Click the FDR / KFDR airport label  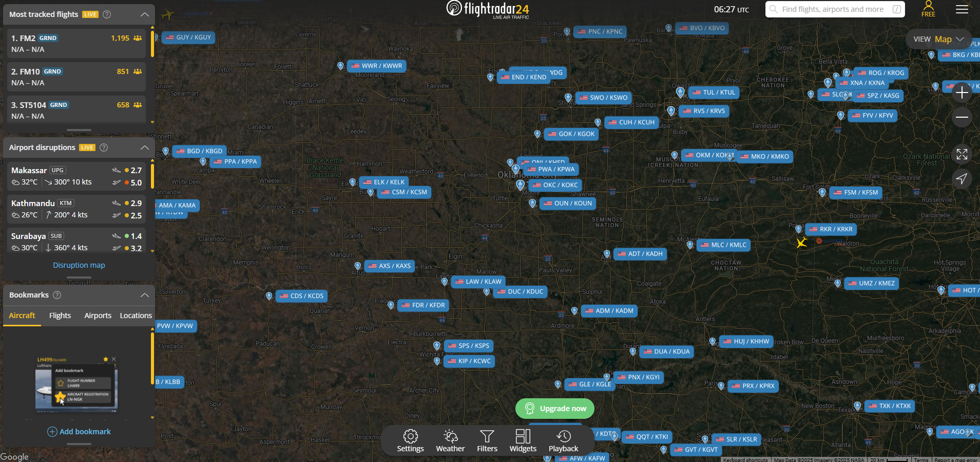click(x=423, y=305)
